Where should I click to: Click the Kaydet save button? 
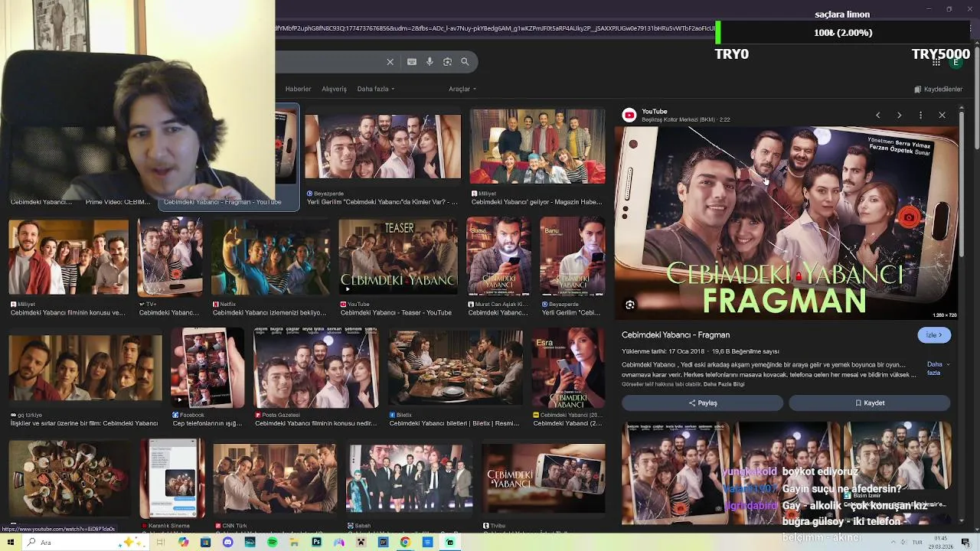click(870, 403)
